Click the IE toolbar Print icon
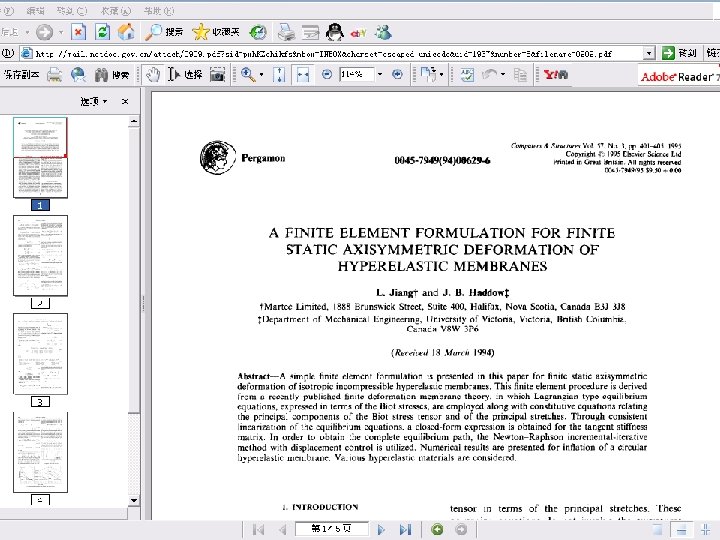This screenshot has width=720, height=540. (287, 32)
